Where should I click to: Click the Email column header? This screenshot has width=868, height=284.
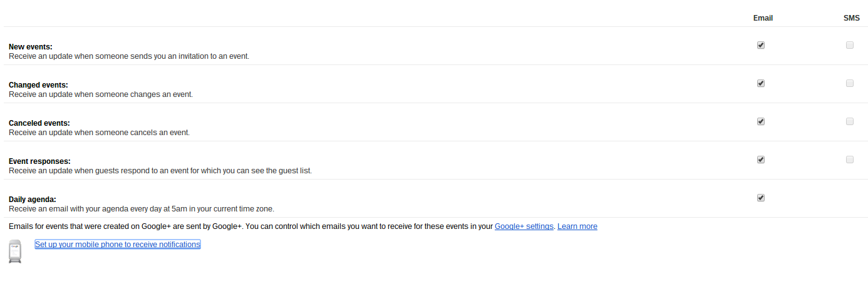[763, 18]
